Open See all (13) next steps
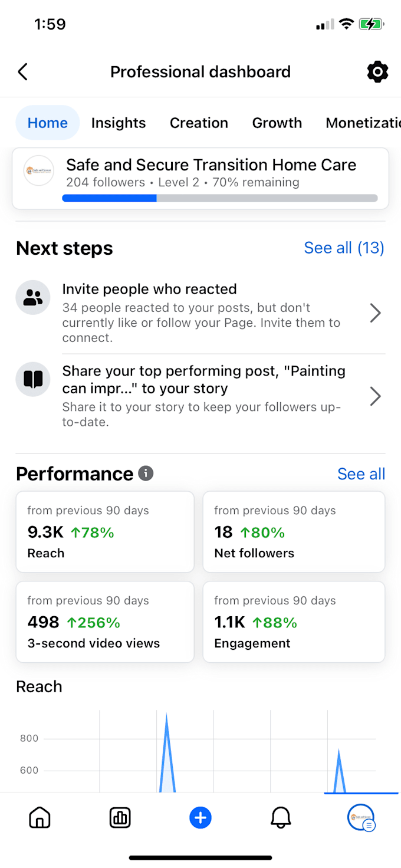Image resolution: width=401 pixels, height=868 pixels. 344,248
